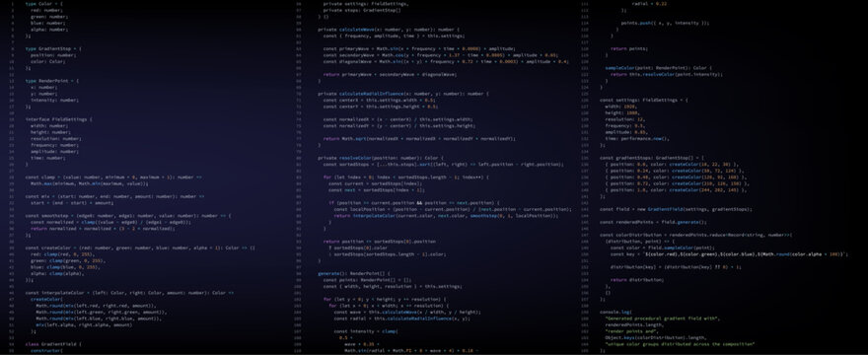Click the 'const normalizedX =' line
This screenshot has width=868, height=355.
398,119
